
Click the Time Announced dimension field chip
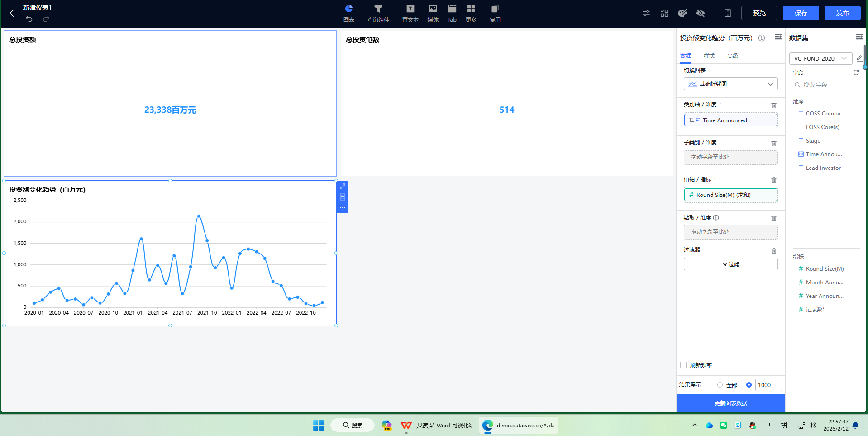coord(731,120)
